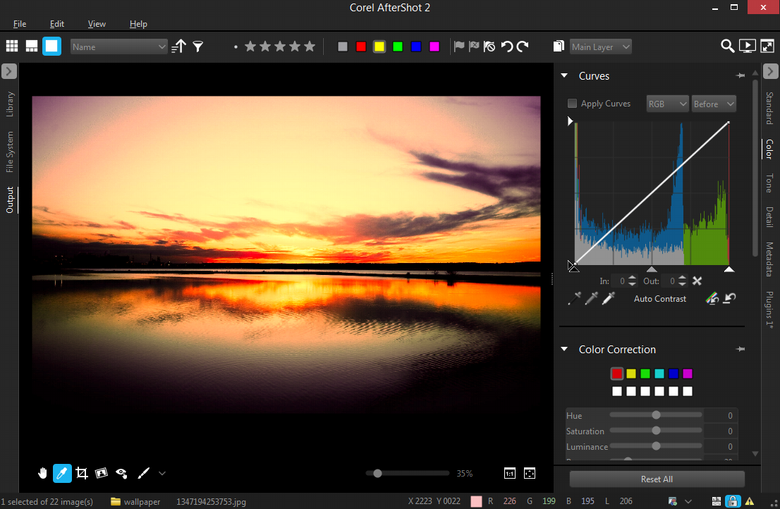Viewport: 780px width, 509px height.
Task: Start slideshow from the top toolbar
Action: pos(747,46)
